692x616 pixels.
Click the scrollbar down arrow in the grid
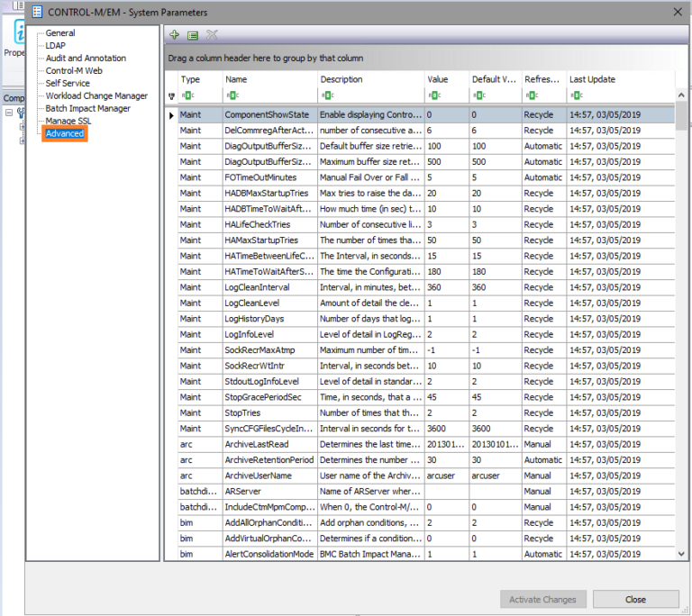(681, 555)
